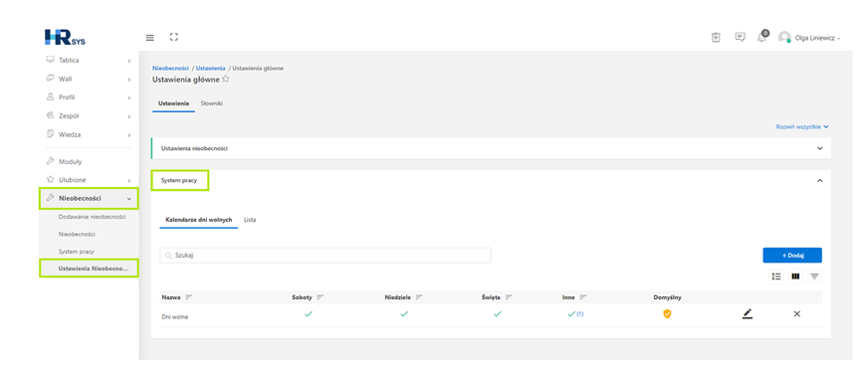Viewport: 868px width, 369px height.
Task: Open Nieobecności submenu item
Action: pyautogui.click(x=77, y=234)
